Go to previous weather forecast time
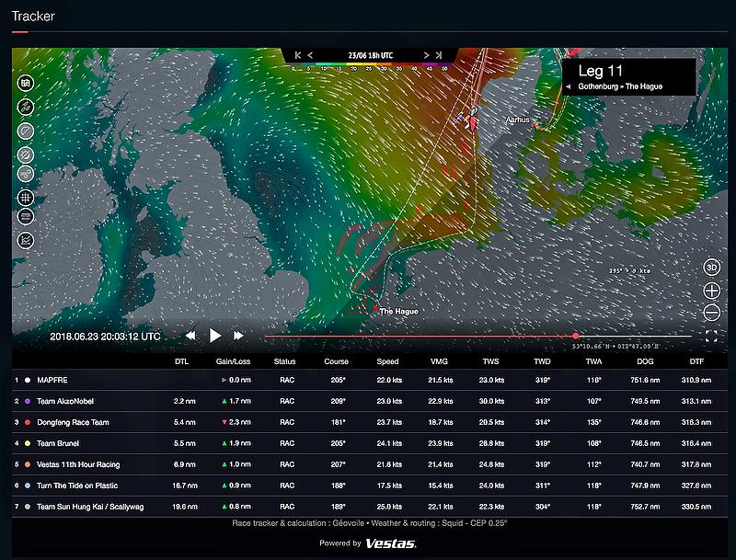 310,55
